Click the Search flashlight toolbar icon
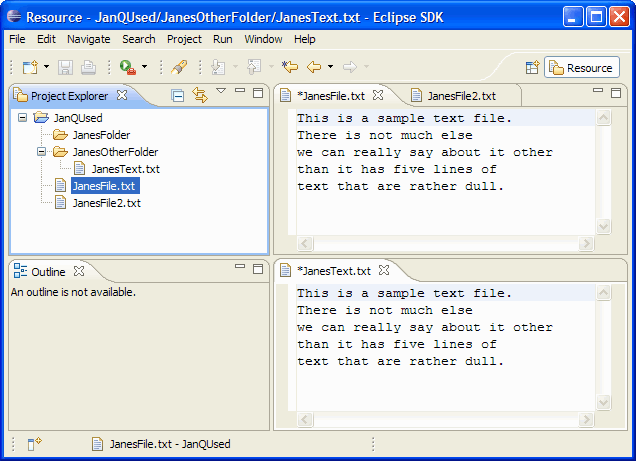The width and height of the screenshot is (636, 461). click(x=179, y=67)
